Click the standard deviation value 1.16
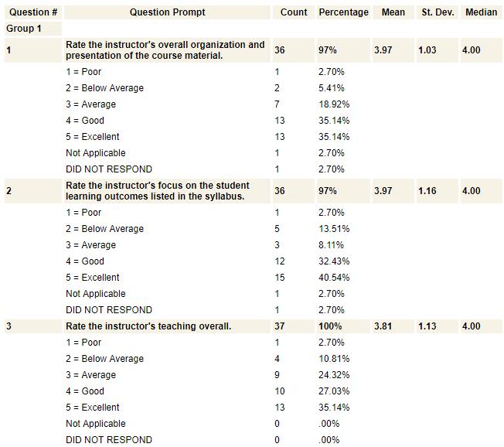The image size is (504, 447). click(x=427, y=191)
